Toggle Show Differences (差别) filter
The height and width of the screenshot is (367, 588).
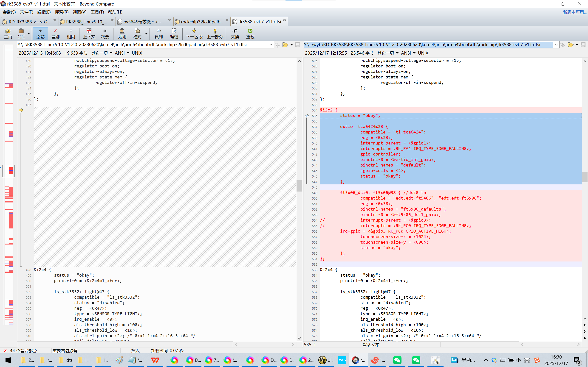55,33
